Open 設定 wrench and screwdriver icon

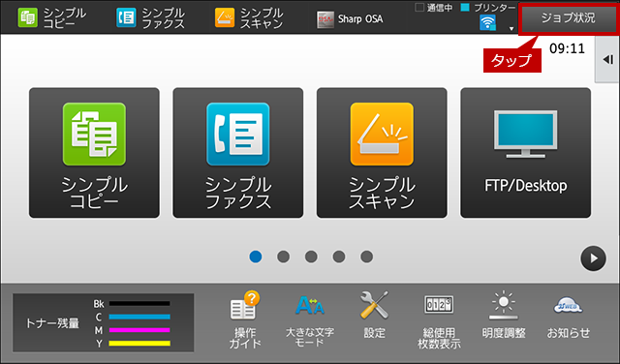tap(375, 316)
